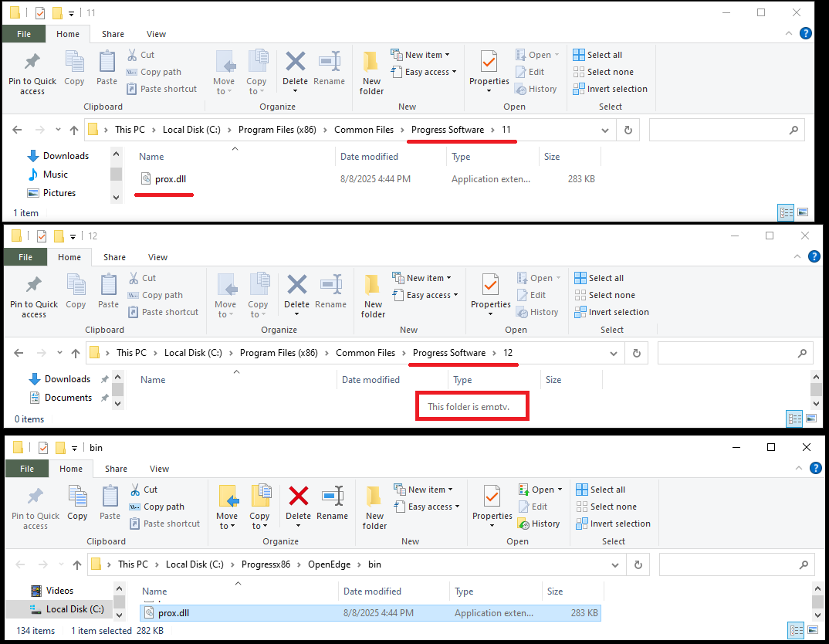Open View tab in window 12
This screenshot has width=829, height=644.
[x=157, y=257]
